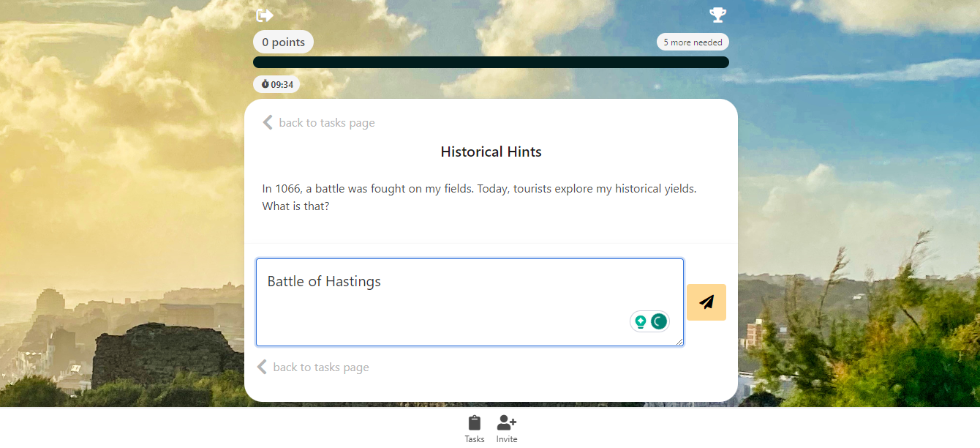This screenshot has width=980, height=448.
Task: Click the stopwatch icon beside 09:34
Action: (265, 84)
